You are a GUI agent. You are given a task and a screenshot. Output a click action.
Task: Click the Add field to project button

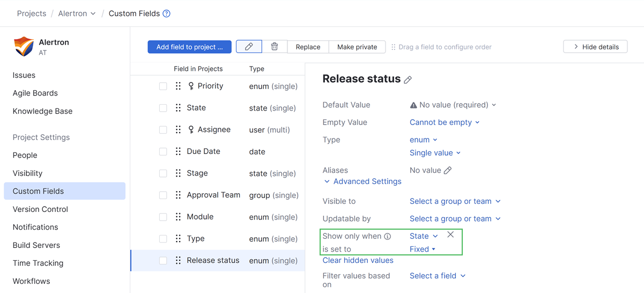point(189,47)
